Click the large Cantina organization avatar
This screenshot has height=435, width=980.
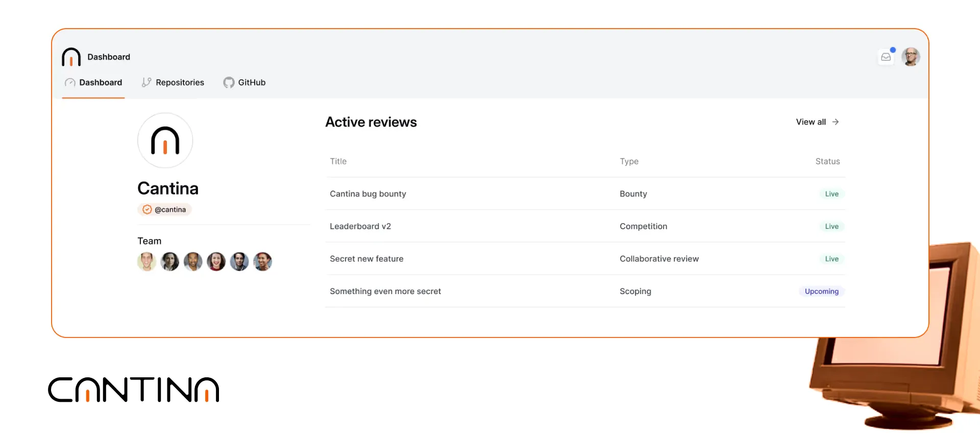coord(165,140)
